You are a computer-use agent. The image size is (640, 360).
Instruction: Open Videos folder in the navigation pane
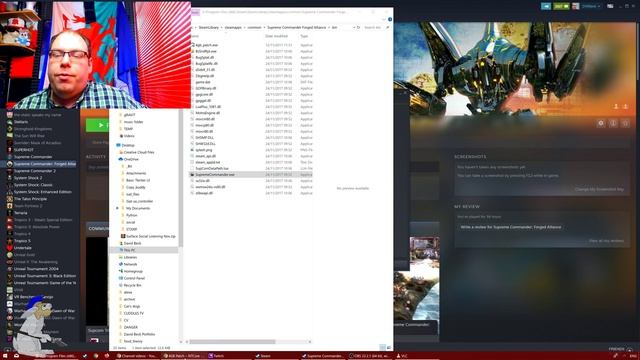coord(129,136)
